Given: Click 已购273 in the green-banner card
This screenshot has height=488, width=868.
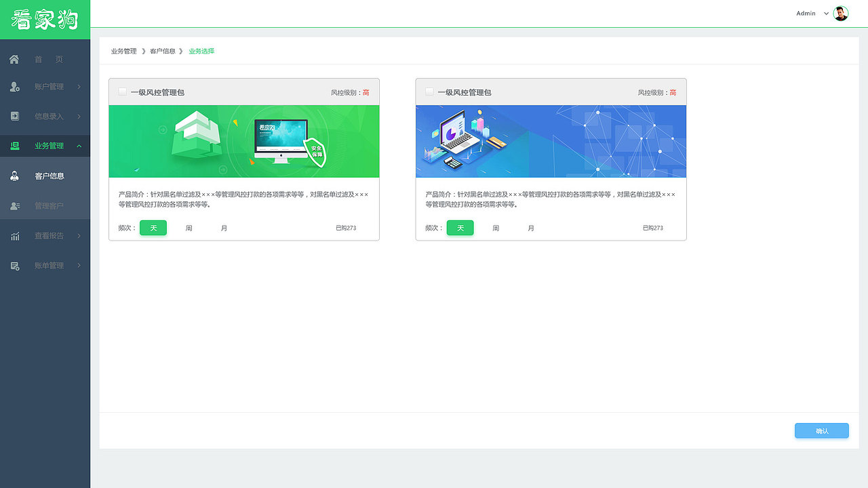Looking at the screenshot, I should point(346,228).
